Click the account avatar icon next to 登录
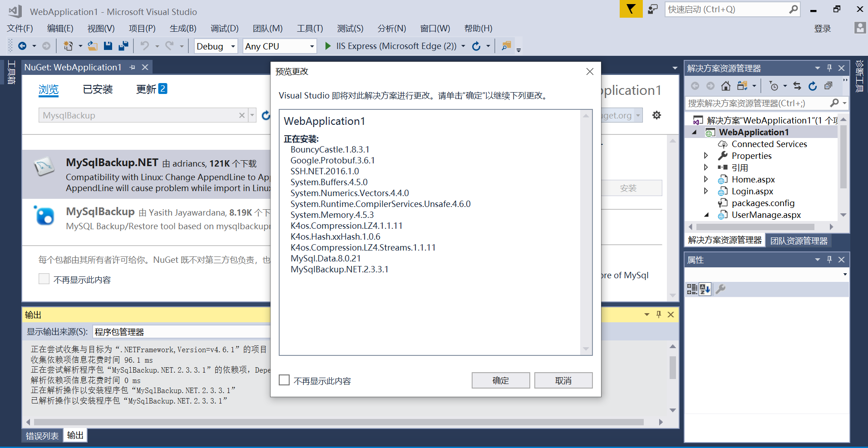This screenshot has width=868, height=448. (x=860, y=28)
